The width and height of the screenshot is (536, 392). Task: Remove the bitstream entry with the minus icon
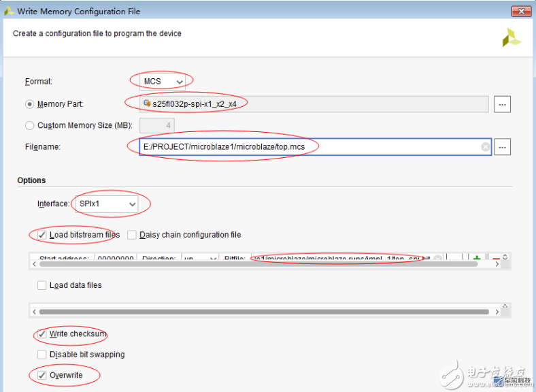[x=496, y=259]
